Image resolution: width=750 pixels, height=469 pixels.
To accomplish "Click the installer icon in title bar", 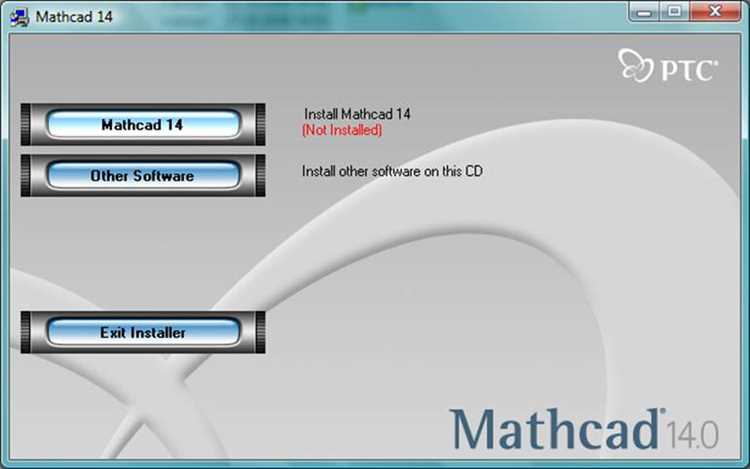I will click(19, 17).
